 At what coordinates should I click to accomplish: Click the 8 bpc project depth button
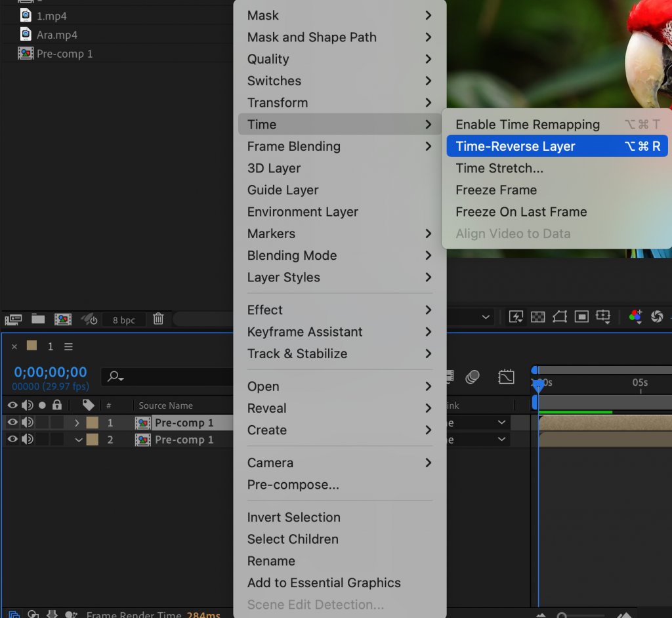coord(124,319)
